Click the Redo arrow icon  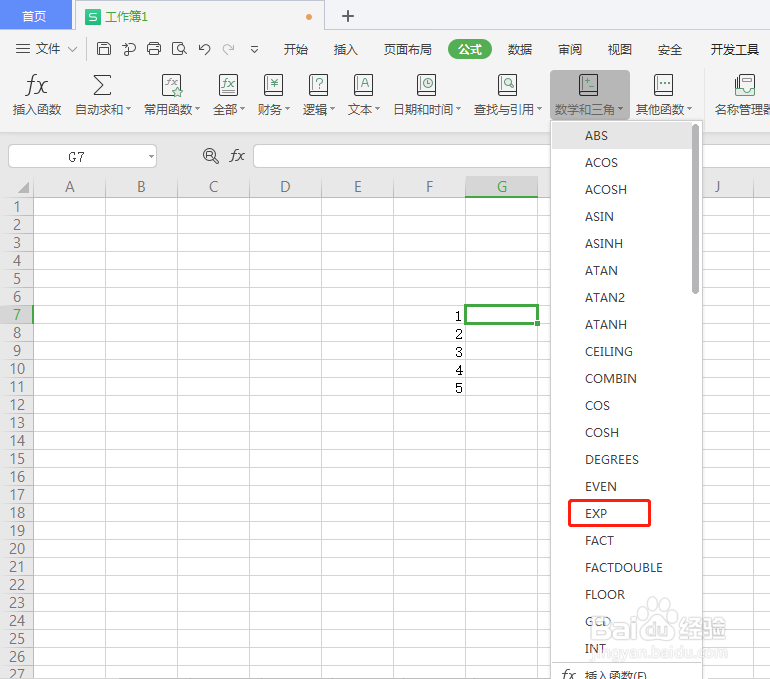click(x=228, y=49)
